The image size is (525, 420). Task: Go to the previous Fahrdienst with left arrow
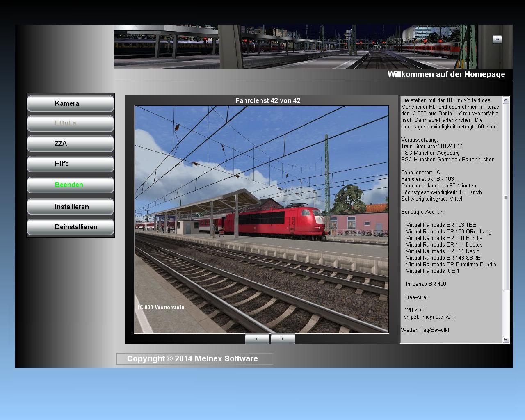point(257,339)
